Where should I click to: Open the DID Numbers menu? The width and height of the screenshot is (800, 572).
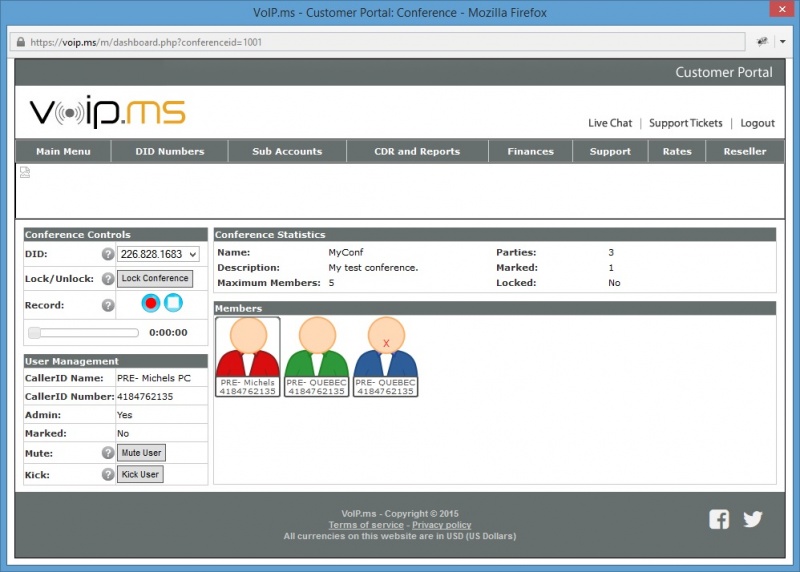click(170, 152)
